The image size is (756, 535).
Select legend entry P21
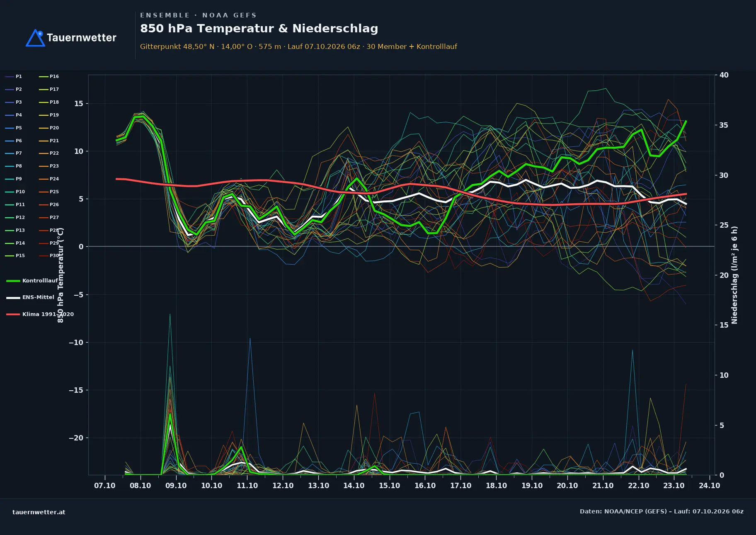coord(49,141)
